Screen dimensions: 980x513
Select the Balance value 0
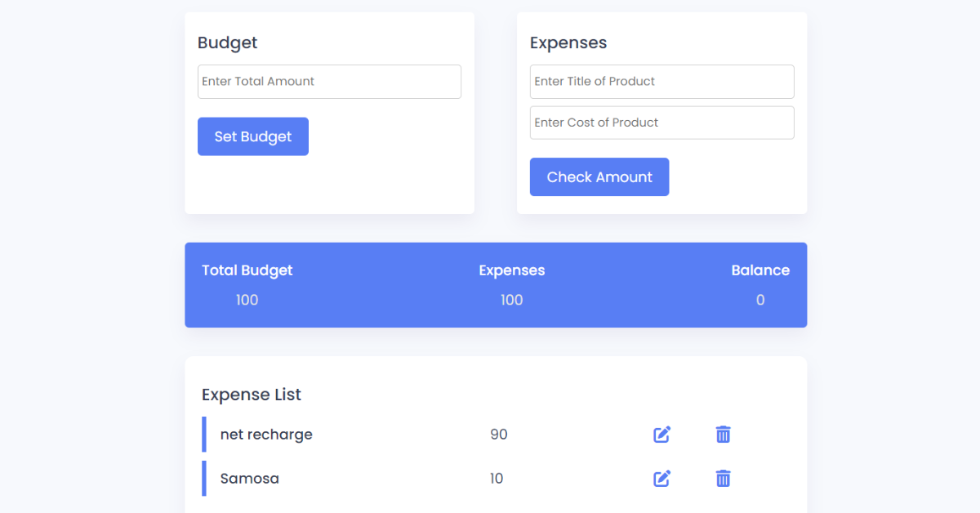(760, 300)
